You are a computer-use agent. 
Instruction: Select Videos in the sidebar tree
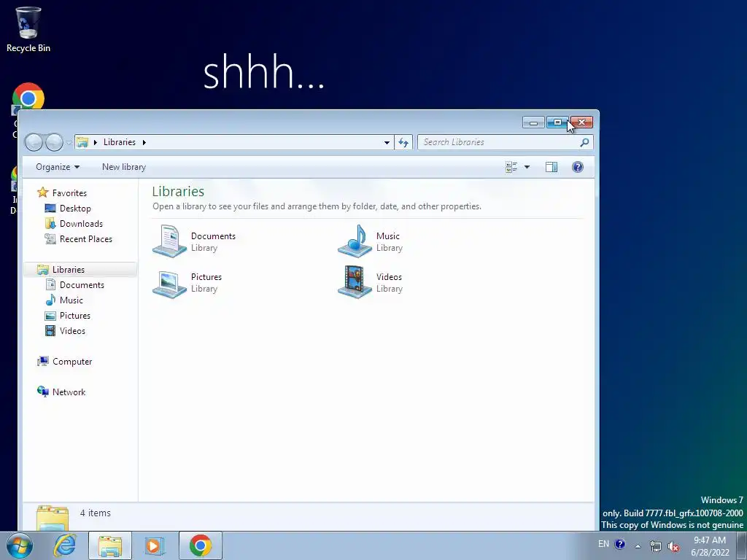coord(72,331)
